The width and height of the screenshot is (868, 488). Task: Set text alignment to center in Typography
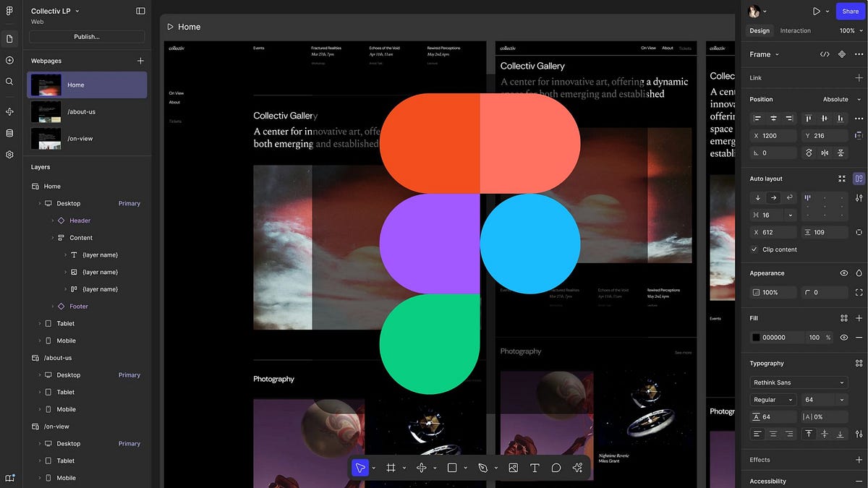pos(774,434)
